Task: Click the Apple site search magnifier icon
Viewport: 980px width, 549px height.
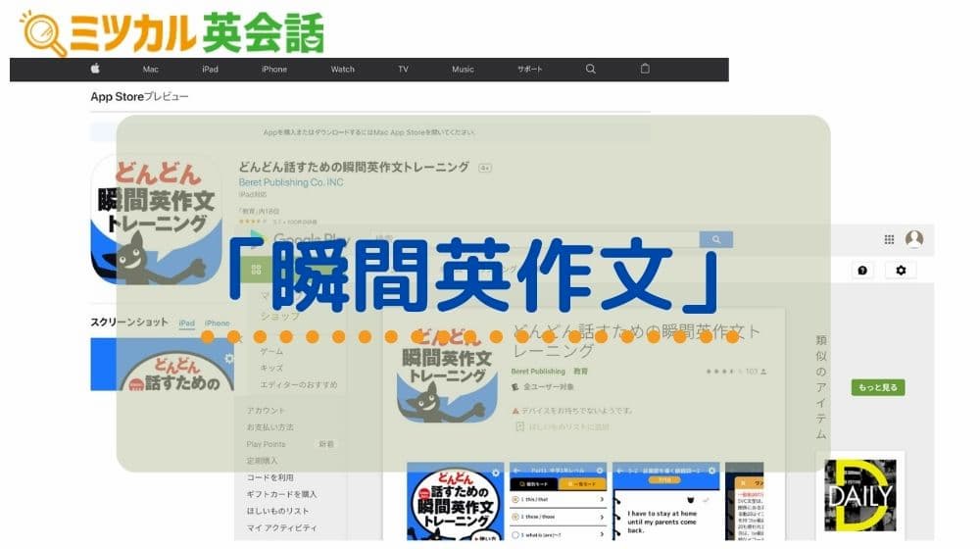Action: (591, 69)
